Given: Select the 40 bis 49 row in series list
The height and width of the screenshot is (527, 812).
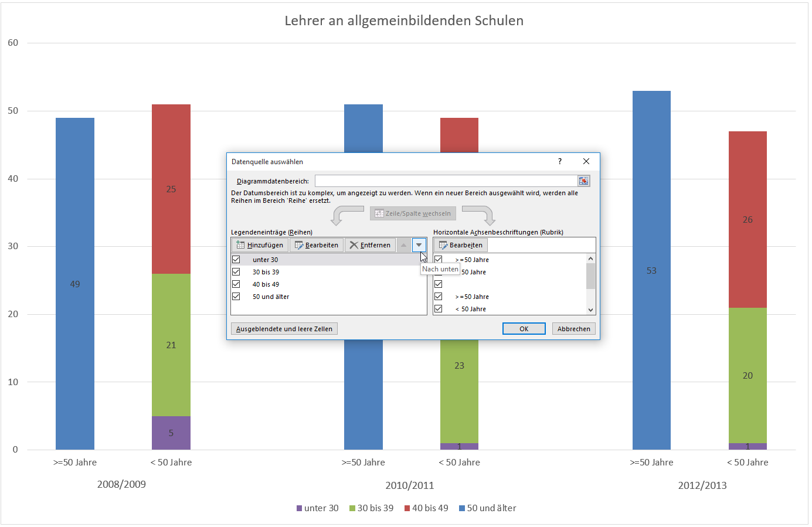Looking at the screenshot, I should 329,284.
